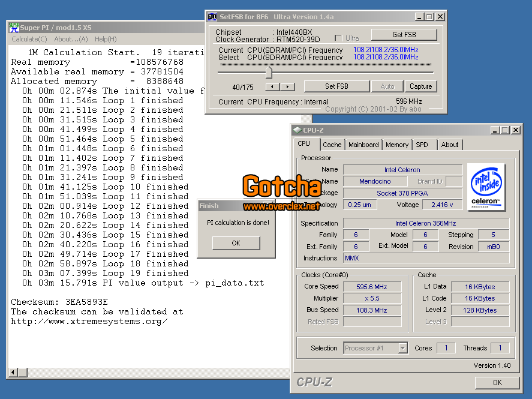Click the PI value output pi_data.txt line

[143, 283]
